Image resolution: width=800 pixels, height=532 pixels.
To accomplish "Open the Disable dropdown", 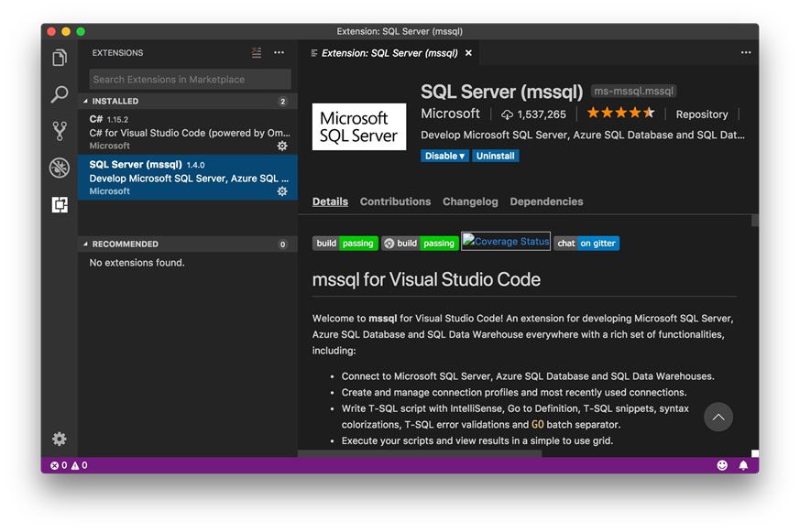I will point(444,156).
